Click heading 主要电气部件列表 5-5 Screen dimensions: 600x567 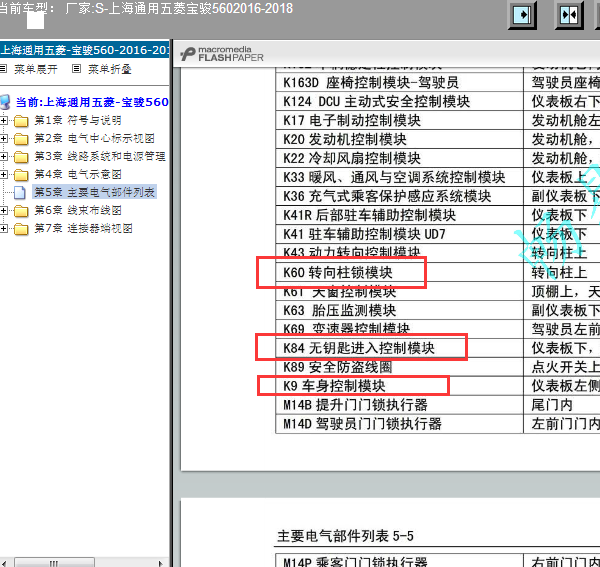(x=345, y=536)
